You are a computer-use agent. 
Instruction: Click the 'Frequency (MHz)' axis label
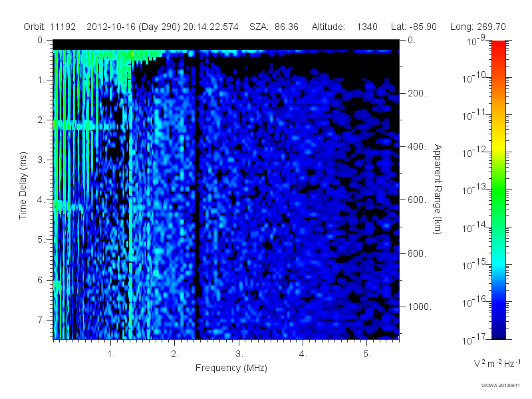[x=231, y=368]
